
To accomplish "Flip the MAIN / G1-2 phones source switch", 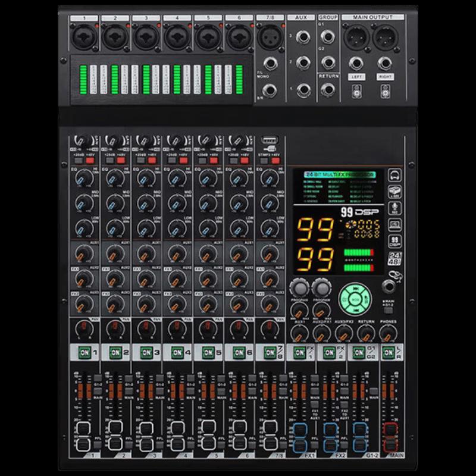I will (x=388, y=310).
